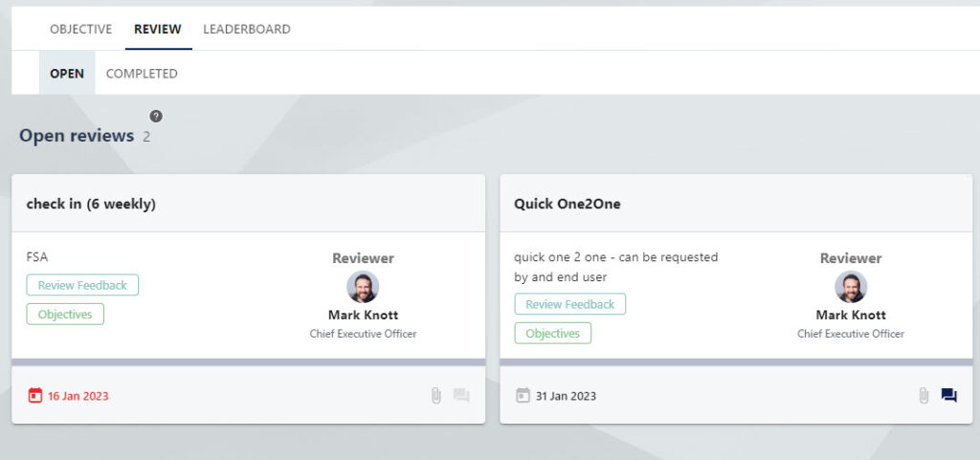
Task: Open the Leaderboard tab
Action: tap(247, 29)
